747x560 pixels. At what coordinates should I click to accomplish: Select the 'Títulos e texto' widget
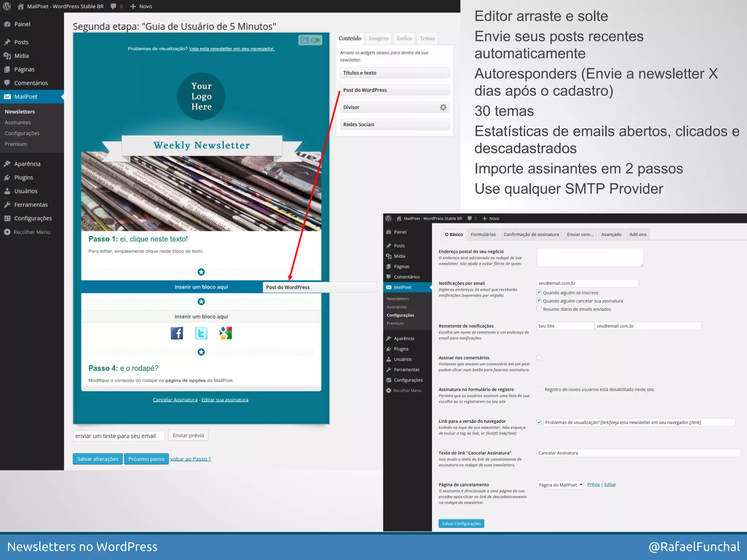click(x=394, y=73)
